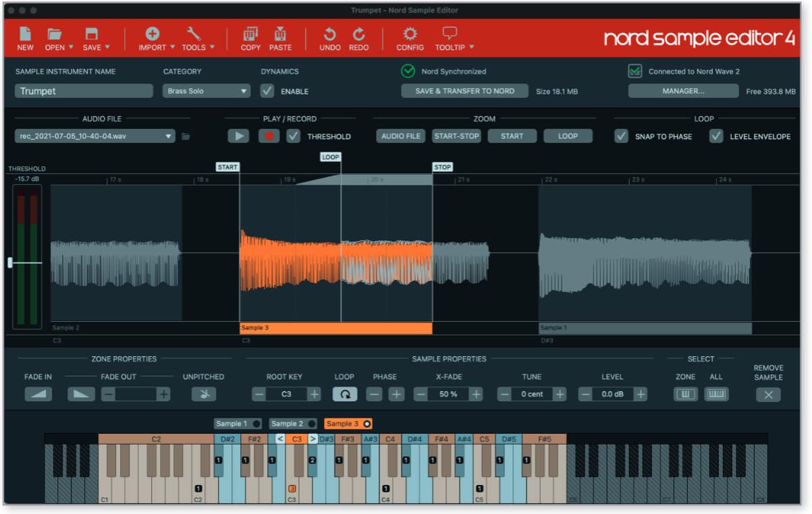Lengthen Fade Out with the plus button
Image resolution: width=812 pixels, height=514 pixels.
tap(163, 395)
